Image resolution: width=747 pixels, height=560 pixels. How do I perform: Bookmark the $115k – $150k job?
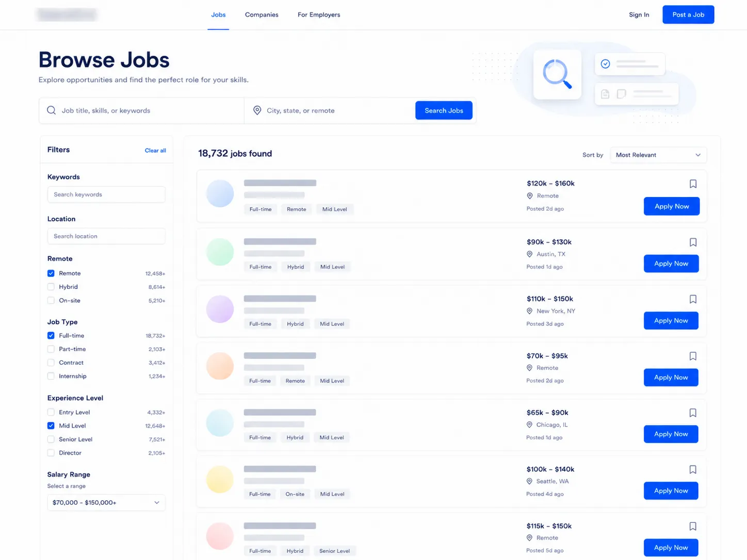pos(693,526)
